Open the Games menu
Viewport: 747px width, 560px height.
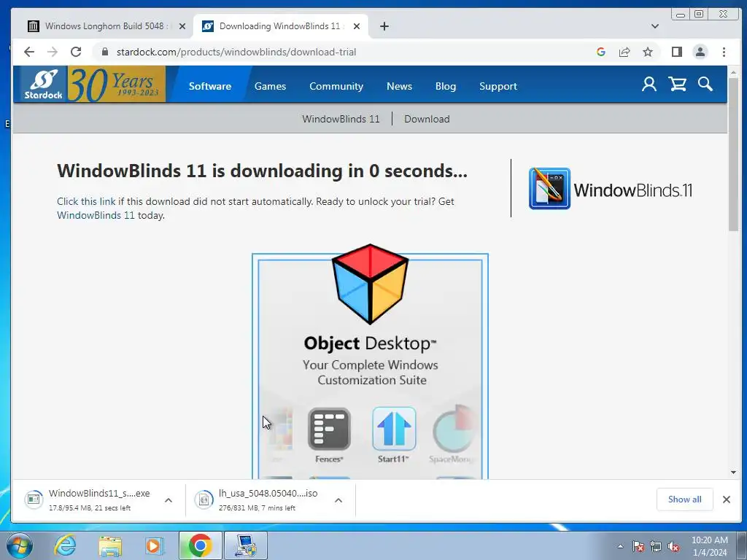point(270,86)
